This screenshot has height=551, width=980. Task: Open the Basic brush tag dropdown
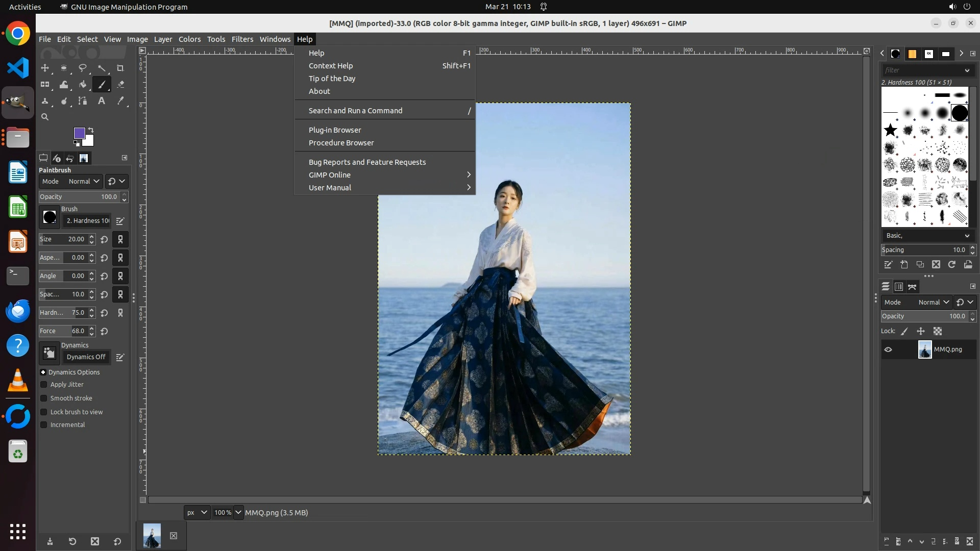click(927, 236)
